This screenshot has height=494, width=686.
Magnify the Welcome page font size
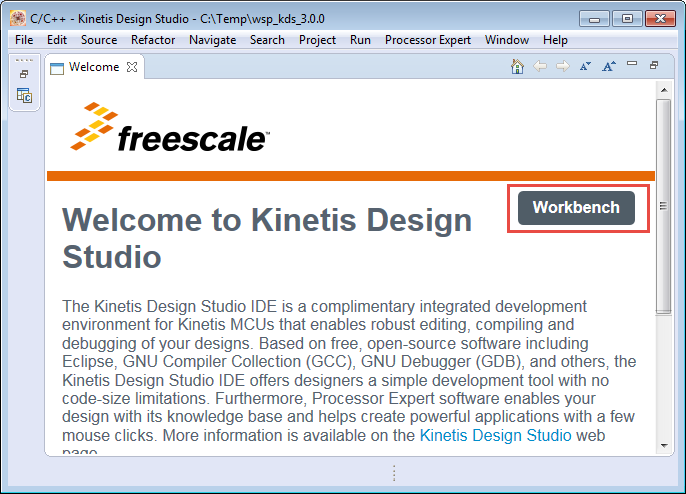point(608,67)
